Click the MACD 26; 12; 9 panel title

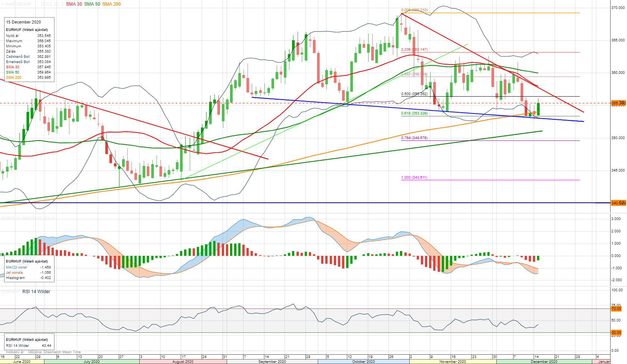(28, 218)
